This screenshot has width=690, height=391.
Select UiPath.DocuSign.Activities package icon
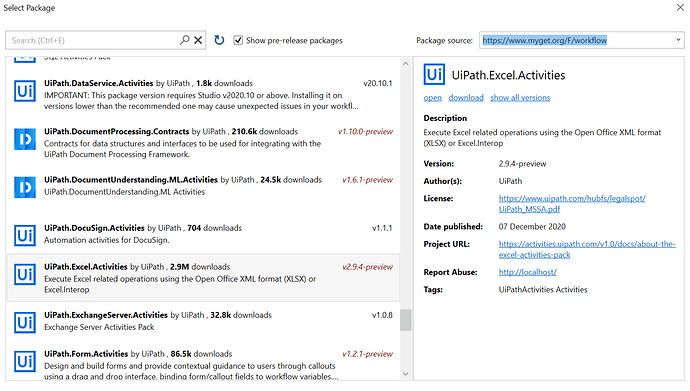click(25, 235)
